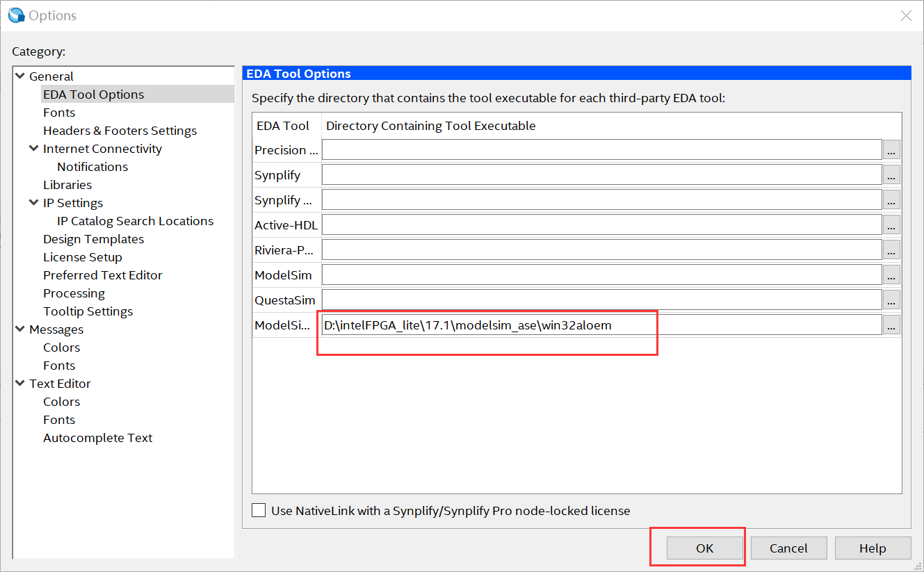Open the Autocomplete Text settings
Image resolution: width=924 pixels, height=572 pixels.
click(98, 438)
